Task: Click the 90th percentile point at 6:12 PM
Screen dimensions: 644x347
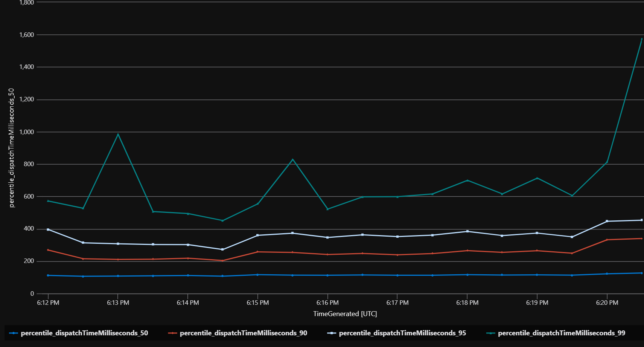Action: [x=48, y=250]
